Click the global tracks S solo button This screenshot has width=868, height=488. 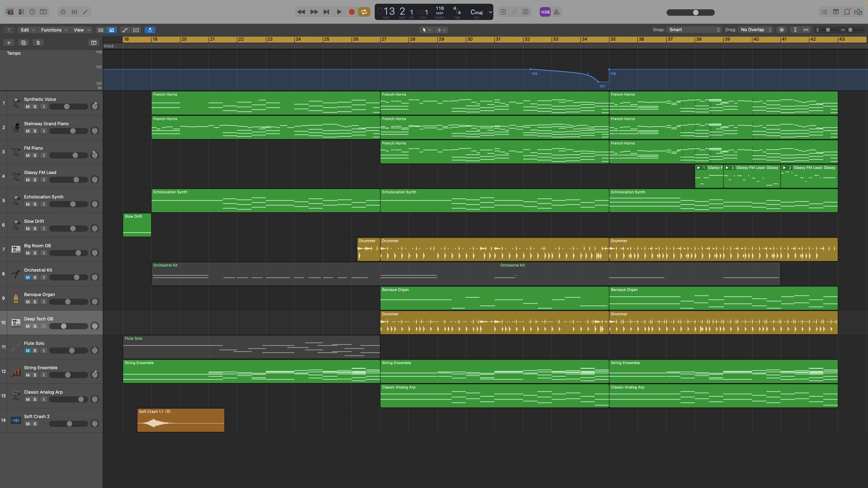coord(38,43)
